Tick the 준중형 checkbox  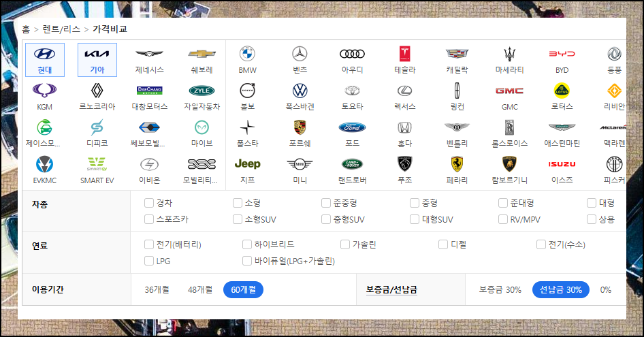(325, 203)
